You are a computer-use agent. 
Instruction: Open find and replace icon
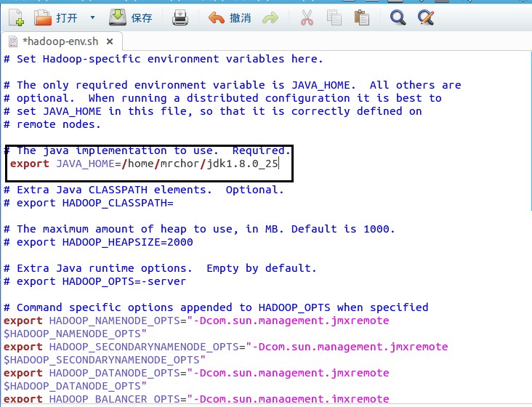426,17
